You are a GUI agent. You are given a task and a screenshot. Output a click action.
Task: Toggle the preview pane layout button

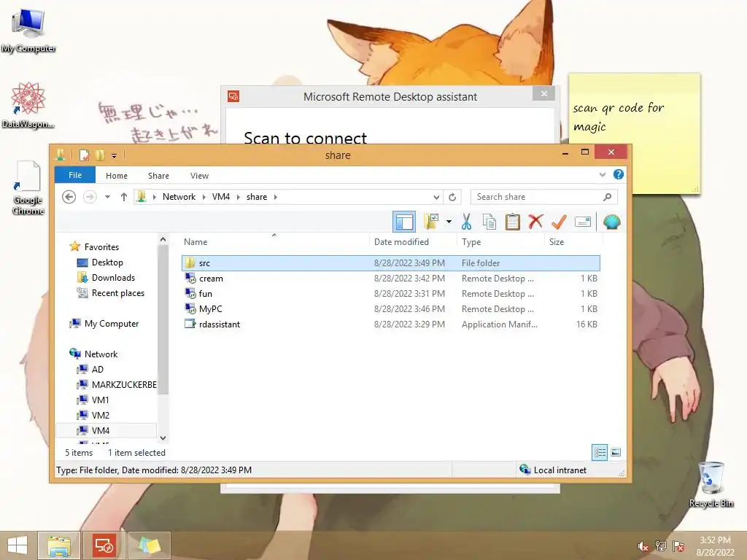[x=404, y=222]
